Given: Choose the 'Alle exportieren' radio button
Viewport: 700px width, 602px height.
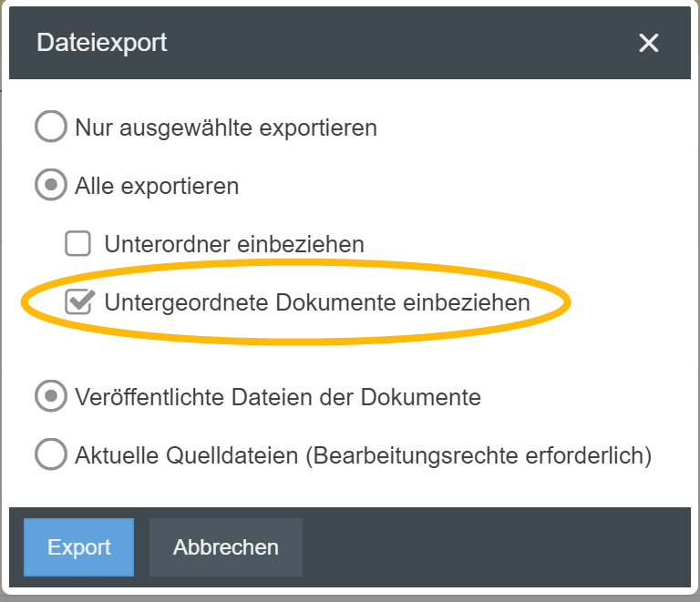Looking at the screenshot, I should pyautogui.click(x=50, y=186).
